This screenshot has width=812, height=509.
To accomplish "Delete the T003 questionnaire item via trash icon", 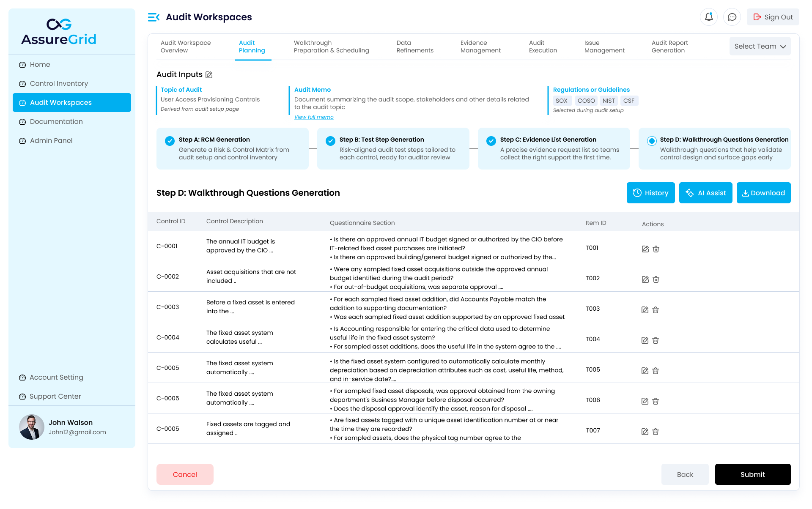I will click(x=656, y=310).
